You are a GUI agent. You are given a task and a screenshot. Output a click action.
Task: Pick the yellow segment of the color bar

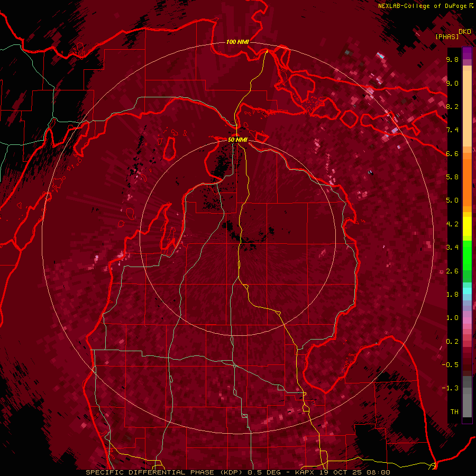(467, 226)
